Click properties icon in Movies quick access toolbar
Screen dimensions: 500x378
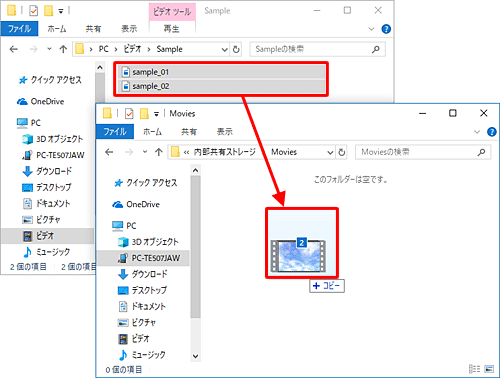[129, 114]
